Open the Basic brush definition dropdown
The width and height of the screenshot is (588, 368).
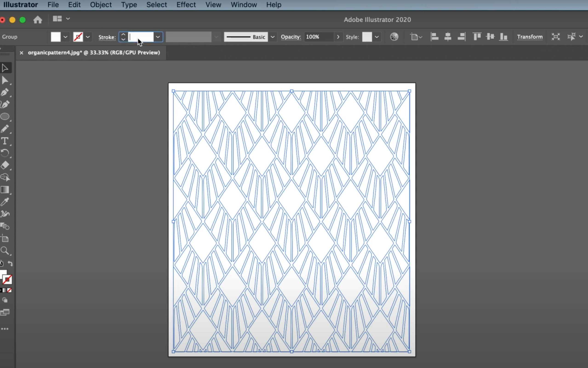tap(273, 37)
